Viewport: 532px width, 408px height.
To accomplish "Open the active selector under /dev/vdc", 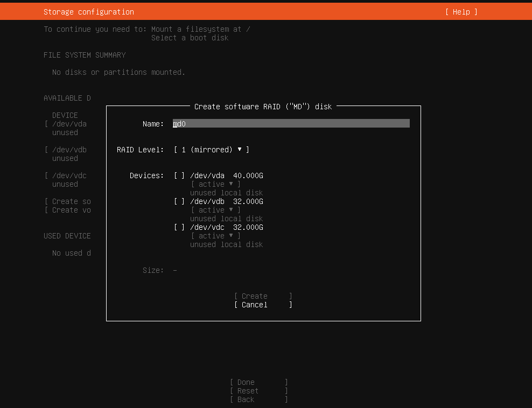I will (x=215, y=236).
